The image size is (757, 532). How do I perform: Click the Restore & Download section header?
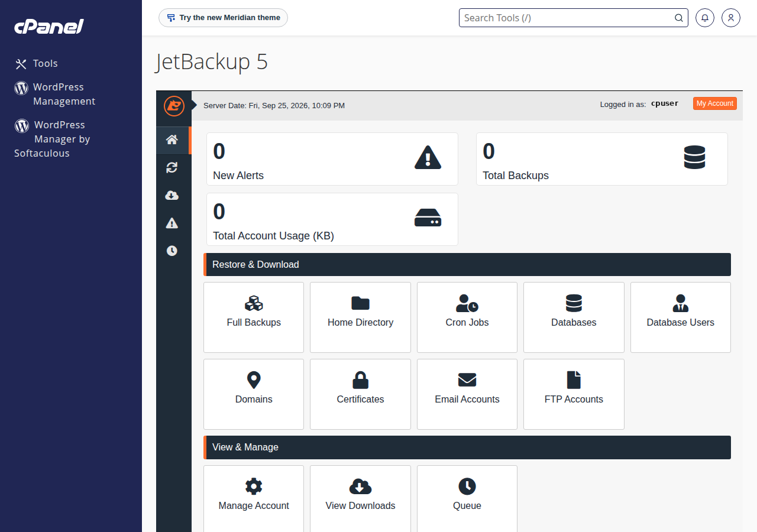click(x=467, y=264)
